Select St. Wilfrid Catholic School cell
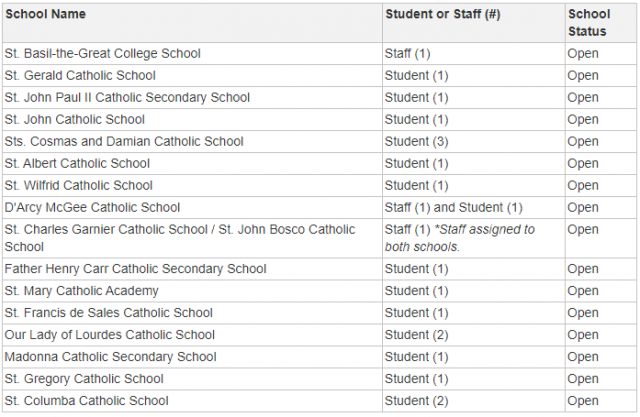This screenshot has height=417, width=640. (x=192, y=186)
